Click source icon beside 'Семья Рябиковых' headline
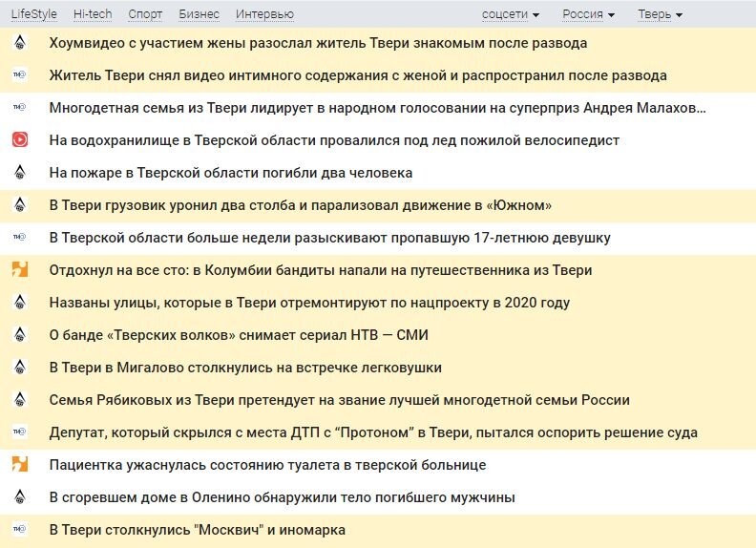 pyautogui.click(x=20, y=399)
